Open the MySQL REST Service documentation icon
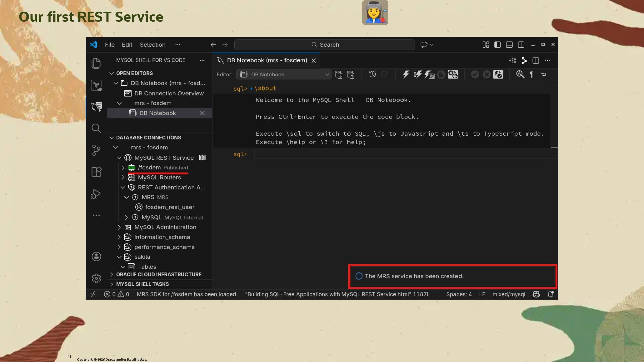Viewport: 644px width, 362px height. (202, 158)
